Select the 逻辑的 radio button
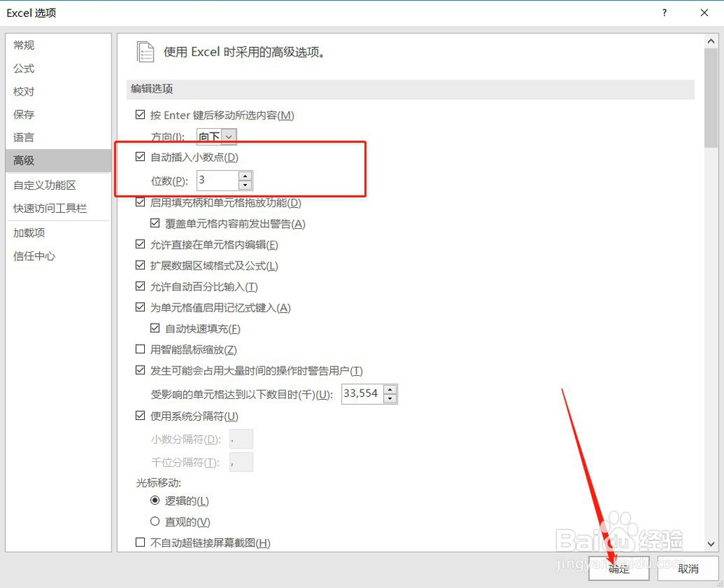The width and height of the screenshot is (724, 588). coord(155,500)
